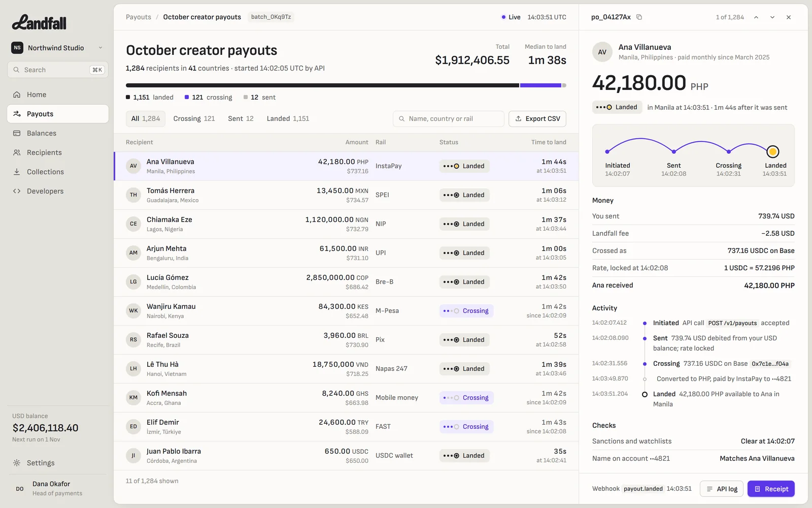Copy payout ID po_04127Ax
The width and height of the screenshot is (812, 508).
click(x=639, y=17)
